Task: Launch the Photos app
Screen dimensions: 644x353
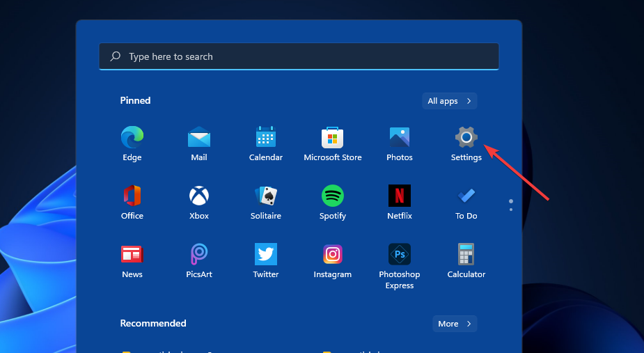Action: coord(399,137)
